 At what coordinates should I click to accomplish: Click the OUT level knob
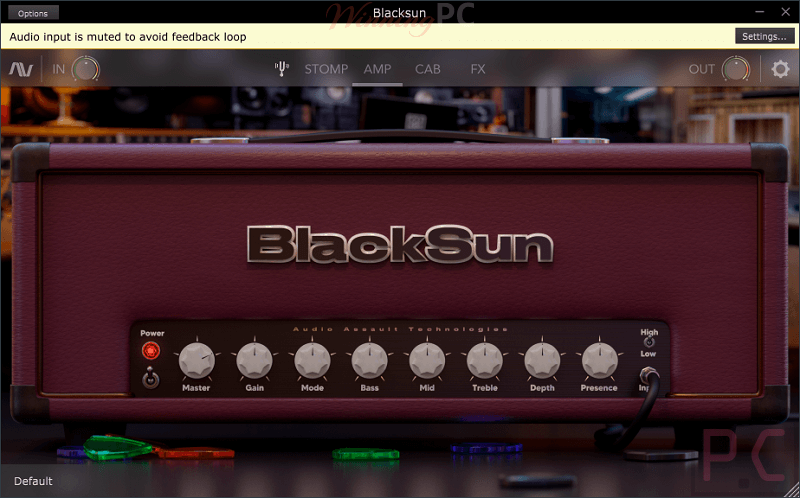point(736,69)
